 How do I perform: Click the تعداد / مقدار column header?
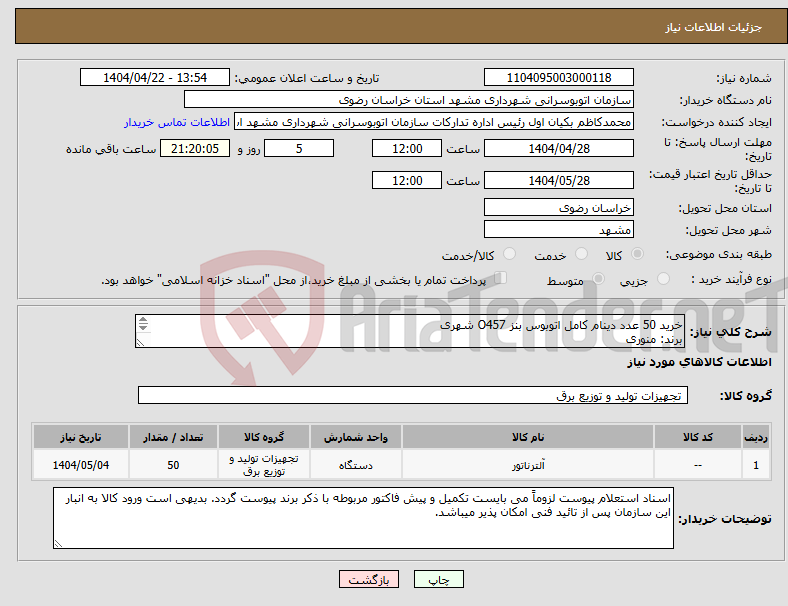tap(173, 437)
